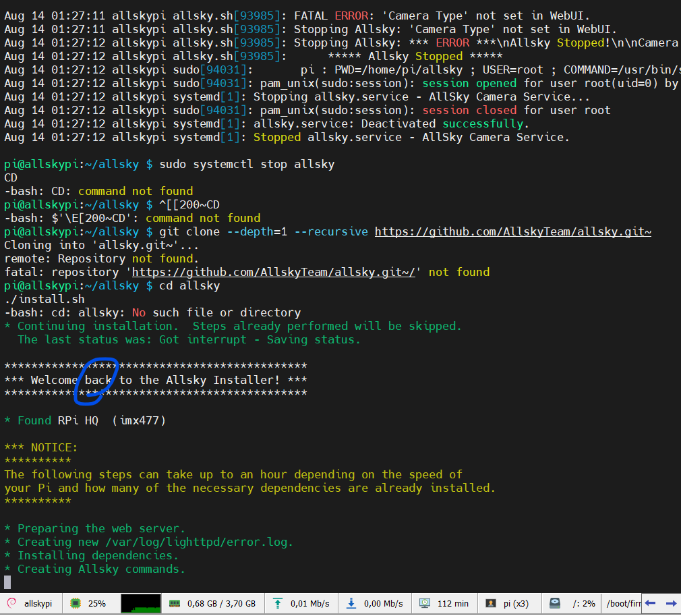Click the allskypi hostname in the status bar

[38, 604]
